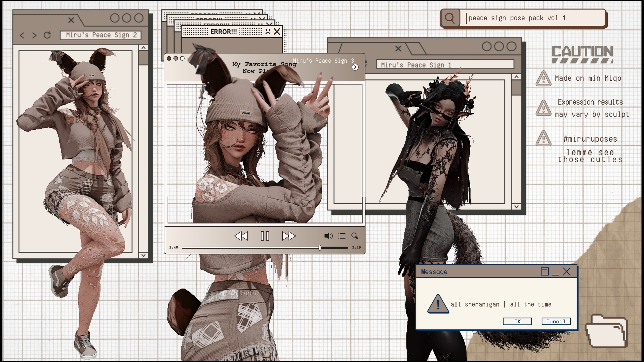644x362 pixels.
Task: Click the search magnifier icon in top bar
Action: [450, 18]
